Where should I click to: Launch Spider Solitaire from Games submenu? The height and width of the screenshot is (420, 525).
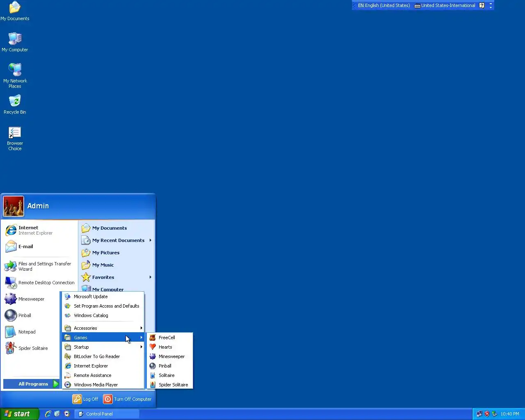[x=170, y=385]
